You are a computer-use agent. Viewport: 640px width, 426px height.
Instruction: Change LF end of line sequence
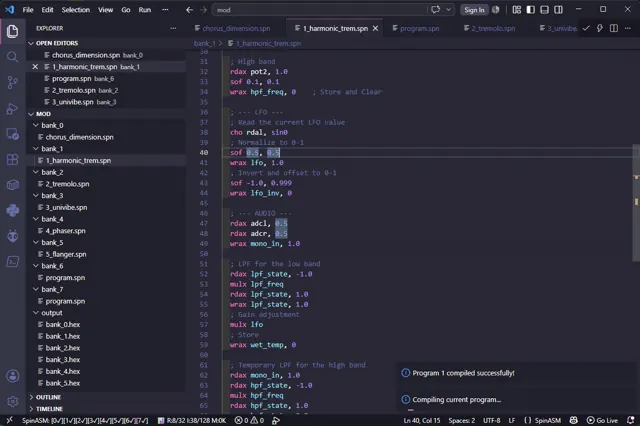511,420
